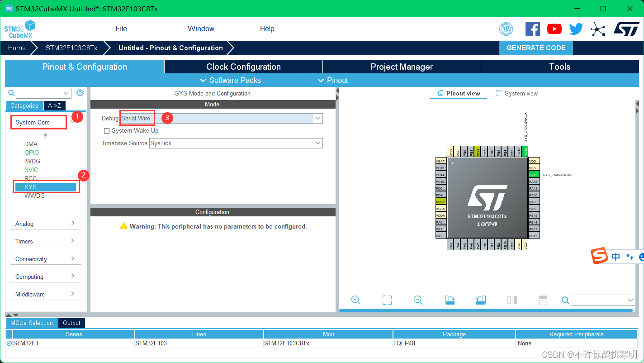The width and height of the screenshot is (644, 363).
Task: Switch to the System view tab
Action: (x=517, y=93)
